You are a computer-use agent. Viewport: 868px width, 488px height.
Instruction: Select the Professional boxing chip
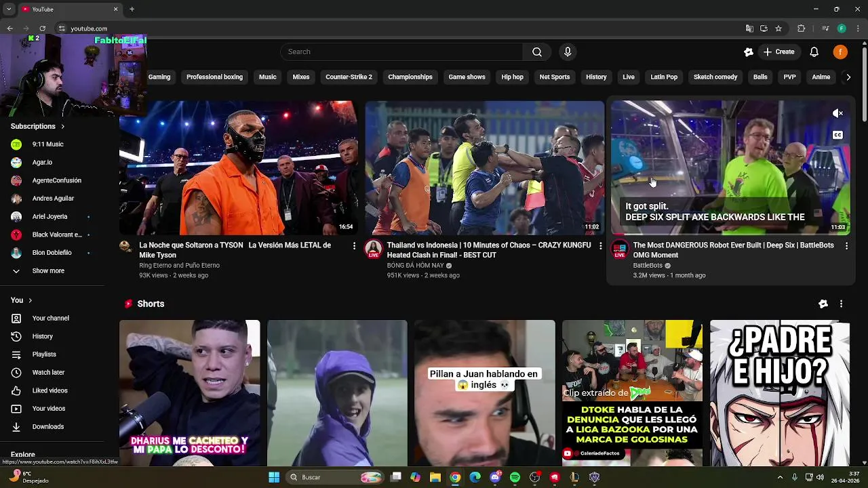(x=214, y=77)
